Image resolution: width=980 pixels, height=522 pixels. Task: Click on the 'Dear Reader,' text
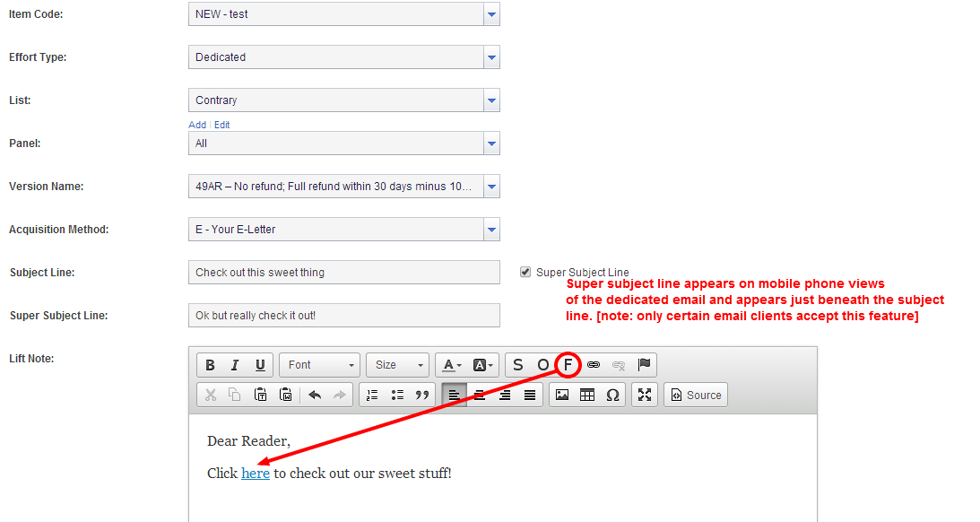pyautogui.click(x=248, y=441)
